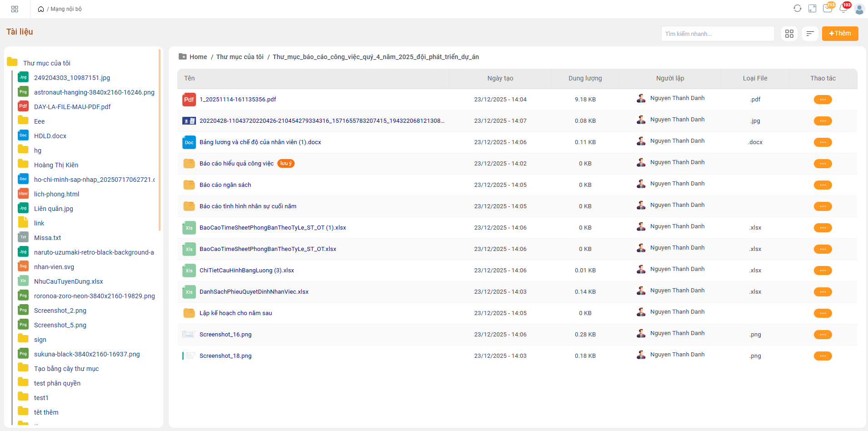The width and height of the screenshot is (868, 431).
Task: Open the user avatar profile menu
Action: 859,9
